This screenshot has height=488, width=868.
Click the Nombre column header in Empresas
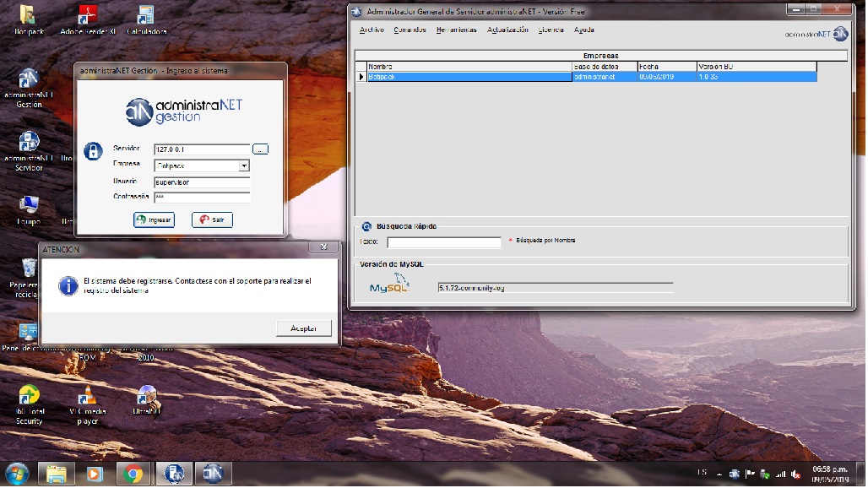(x=469, y=67)
